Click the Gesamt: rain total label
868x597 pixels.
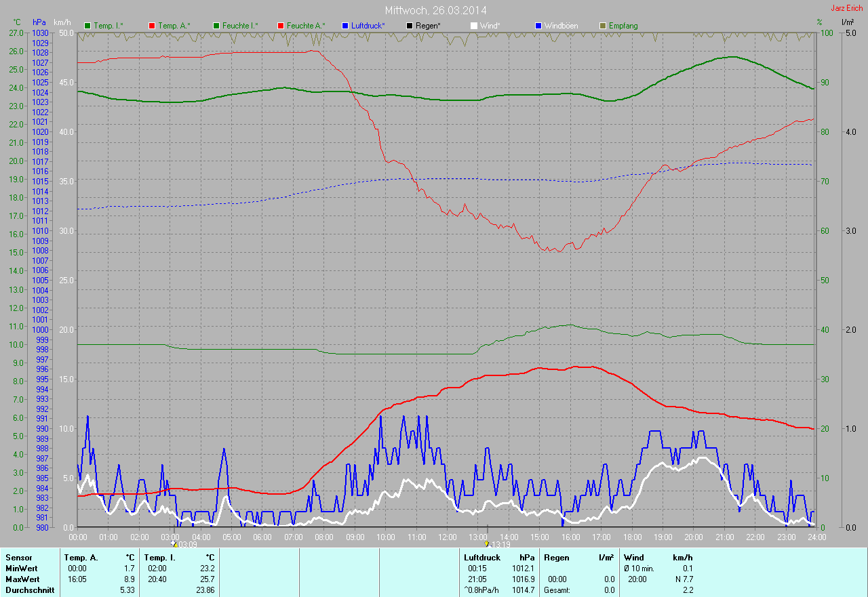point(557,590)
